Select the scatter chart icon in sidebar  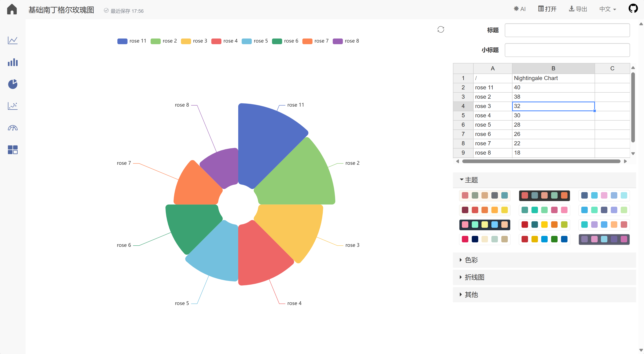click(x=13, y=106)
